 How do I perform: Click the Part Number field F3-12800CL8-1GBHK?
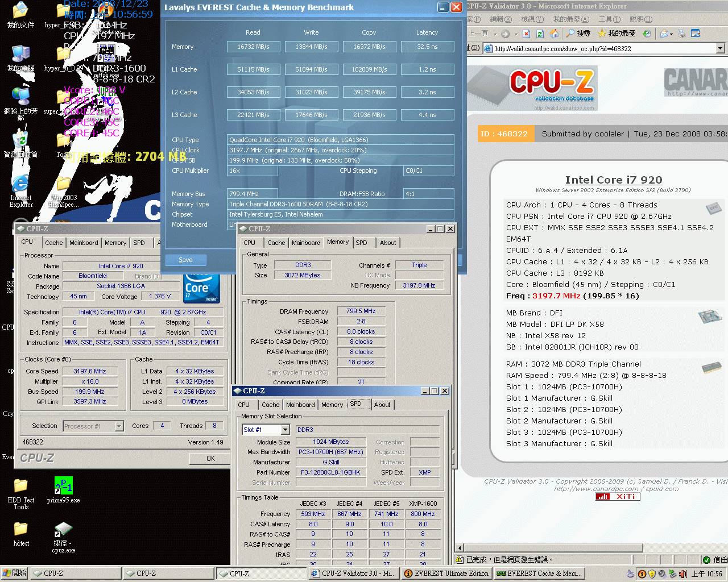click(330, 472)
